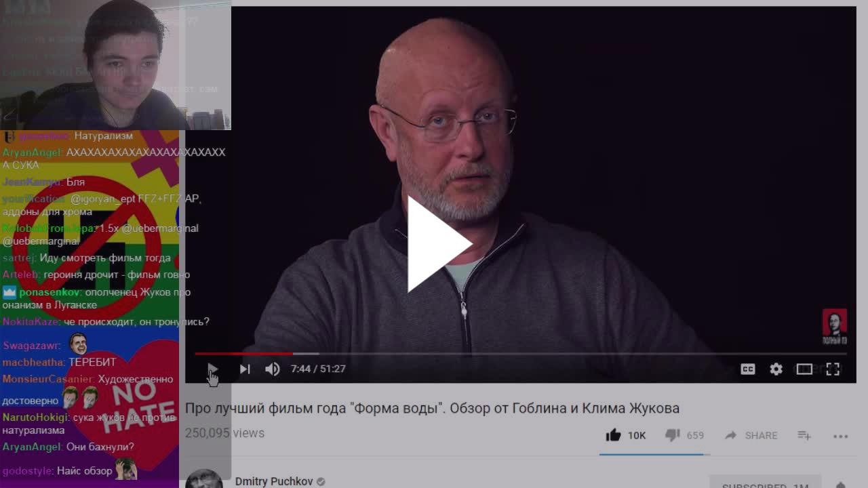The width and height of the screenshot is (868, 488).
Task: Toggle closed captions (CC) on video
Action: [748, 369]
